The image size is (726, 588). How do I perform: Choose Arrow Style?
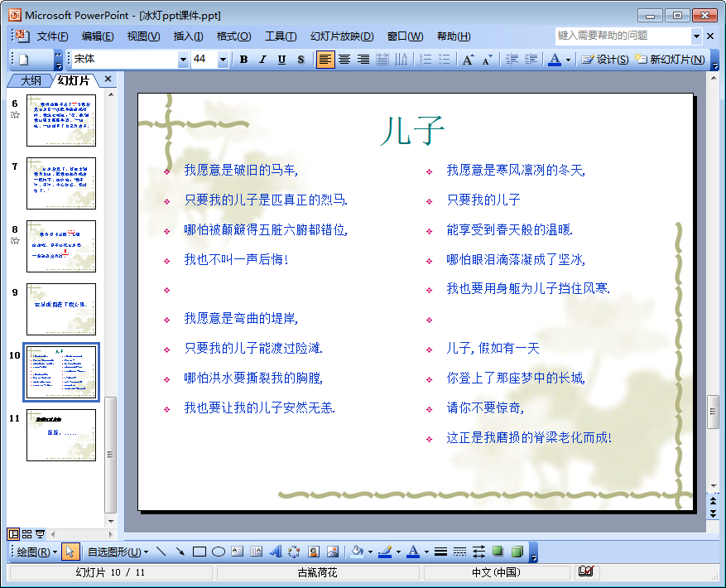[x=478, y=552]
